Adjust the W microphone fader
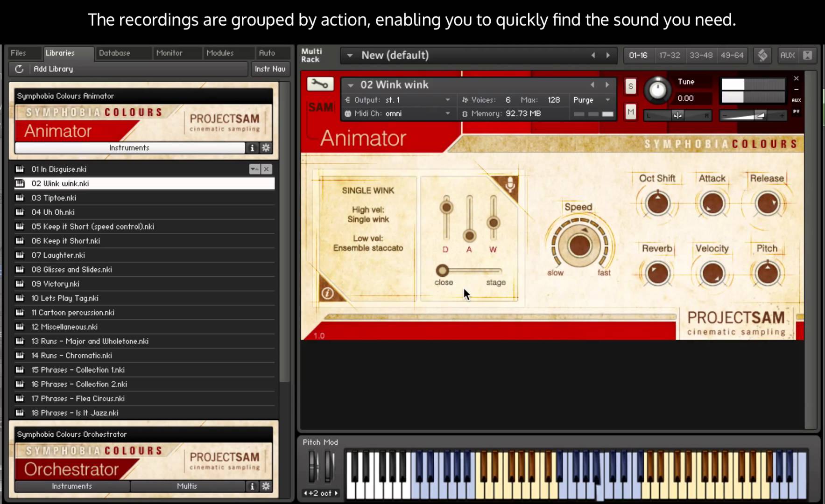 tap(494, 223)
